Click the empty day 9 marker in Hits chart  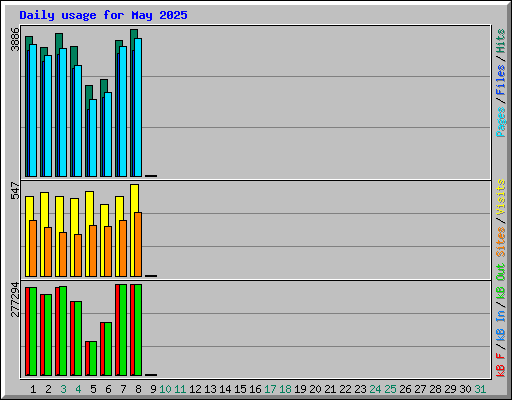coord(151,176)
